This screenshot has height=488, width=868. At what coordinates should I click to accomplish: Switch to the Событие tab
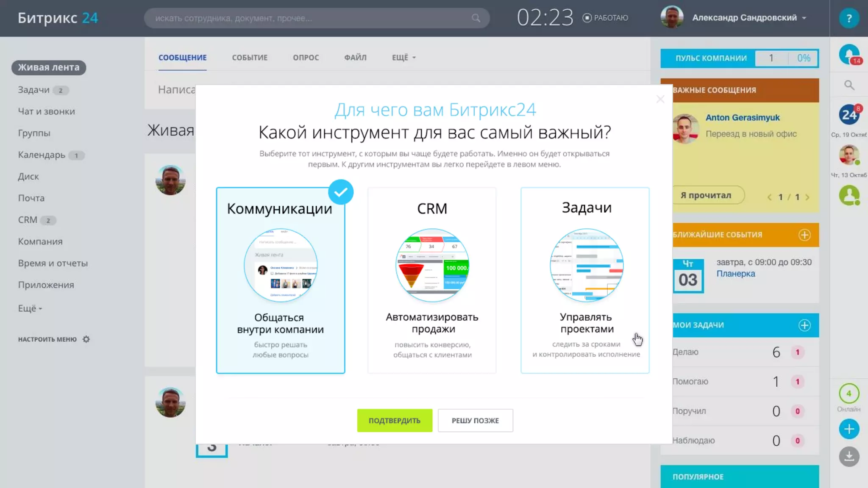(x=249, y=58)
